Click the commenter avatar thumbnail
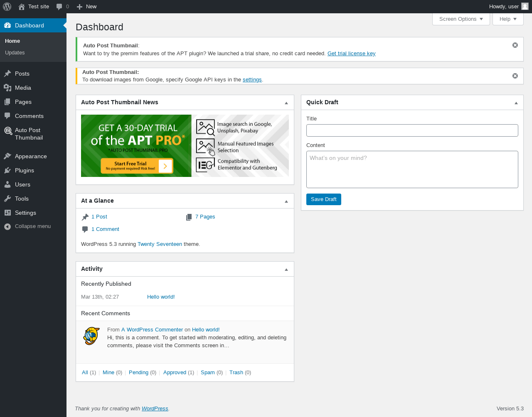Screen dimensions: 532x417 click(91, 336)
